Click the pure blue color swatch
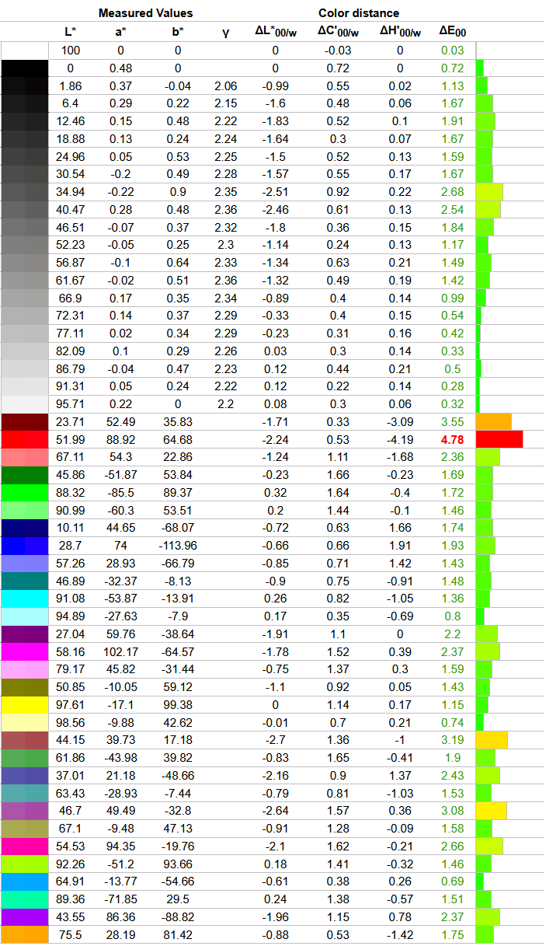 tap(25, 546)
